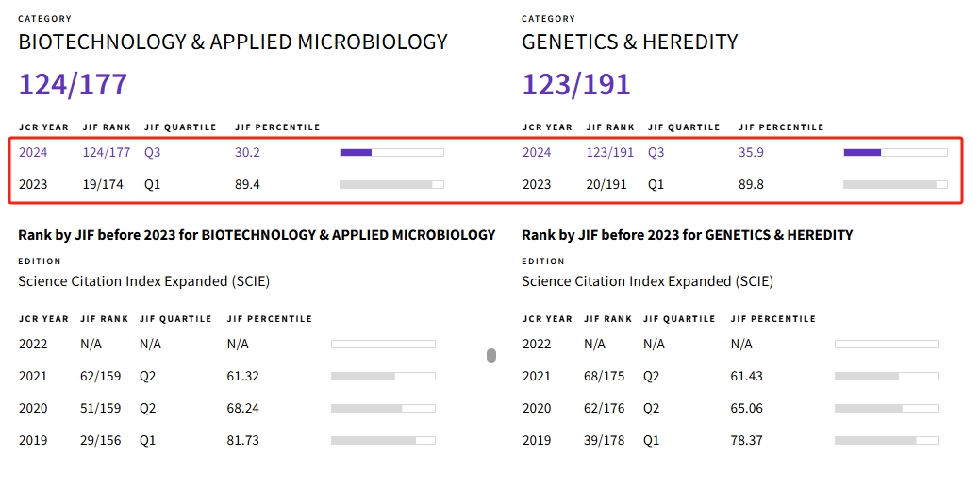Click the GENETICS & HEREDITY category heading
Image resolution: width=980 pixels, height=490 pixels.
pos(630,42)
